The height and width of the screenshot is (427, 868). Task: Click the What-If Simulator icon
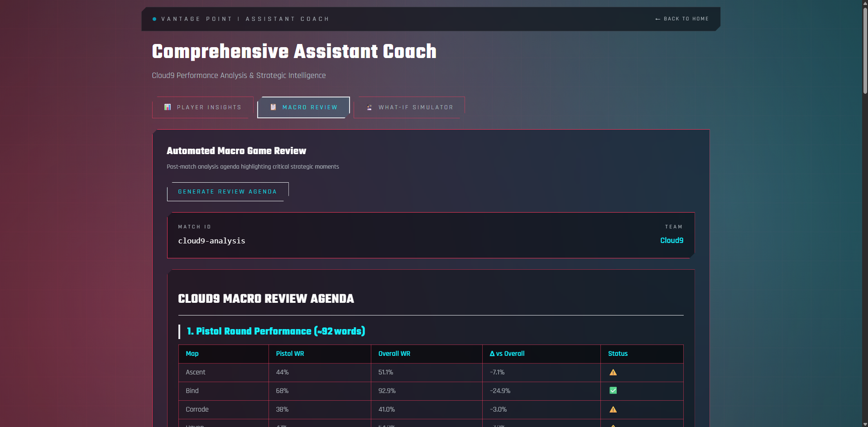pos(369,107)
